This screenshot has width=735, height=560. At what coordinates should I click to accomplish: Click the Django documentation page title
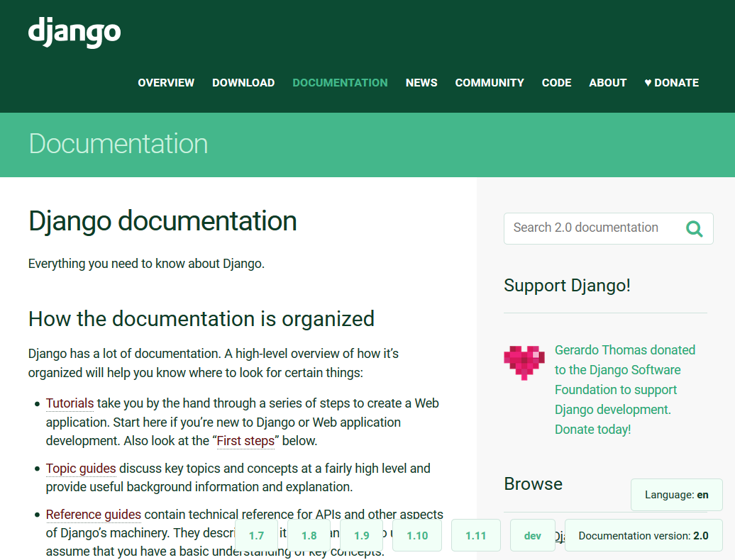click(x=162, y=221)
